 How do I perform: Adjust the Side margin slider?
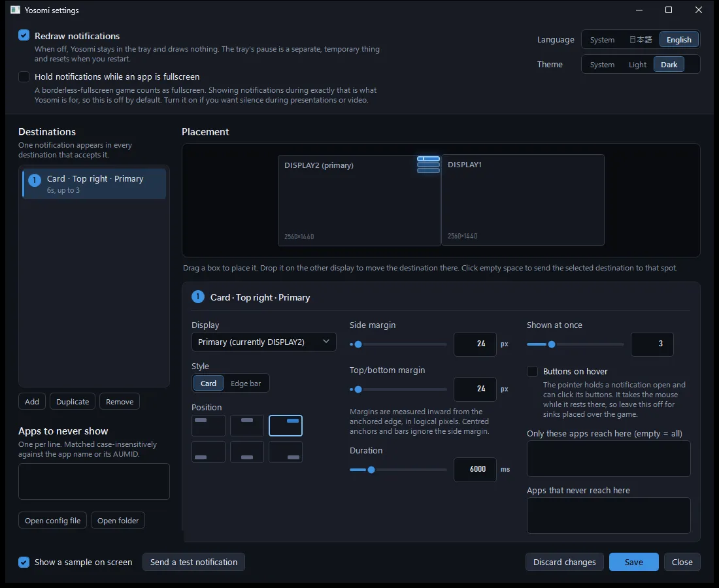click(x=398, y=344)
